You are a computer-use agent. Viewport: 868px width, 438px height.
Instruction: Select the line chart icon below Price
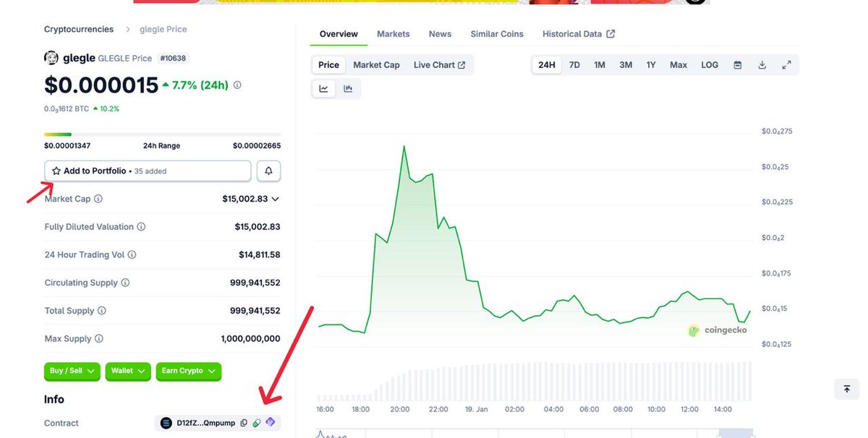point(323,88)
